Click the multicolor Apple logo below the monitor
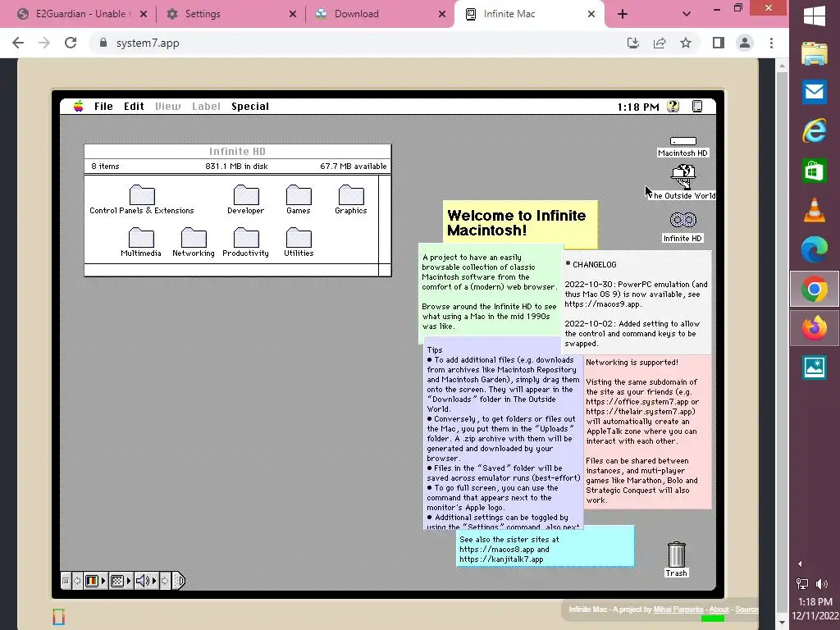This screenshot has width=840, height=630. coord(59,617)
